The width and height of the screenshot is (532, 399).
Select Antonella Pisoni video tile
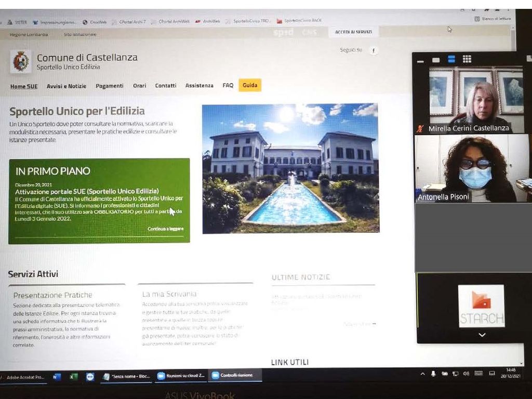coord(472,168)
